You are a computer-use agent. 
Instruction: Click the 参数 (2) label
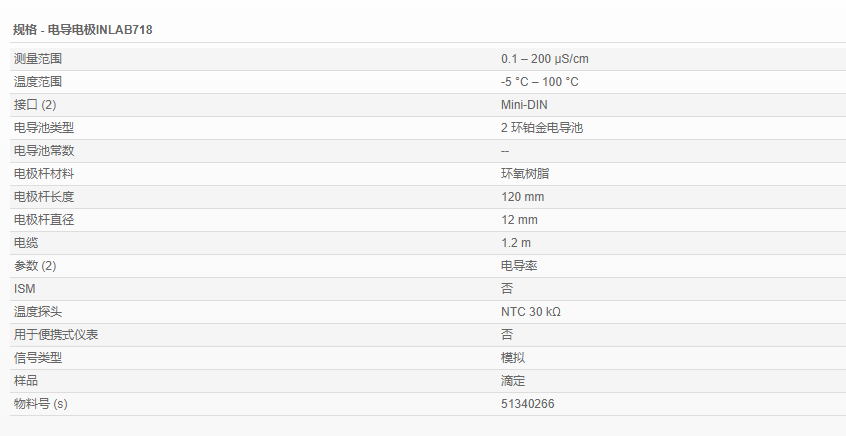pos(35,266)
